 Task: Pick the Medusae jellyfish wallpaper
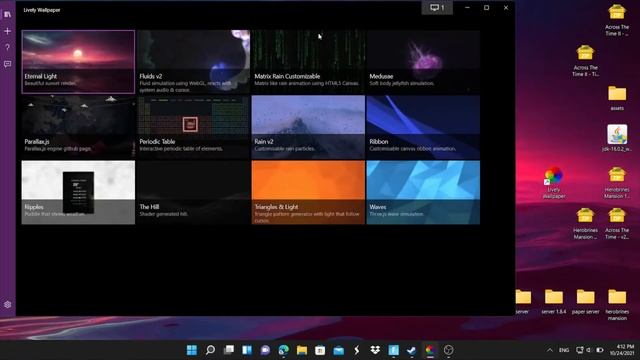(x=423, y=62)
